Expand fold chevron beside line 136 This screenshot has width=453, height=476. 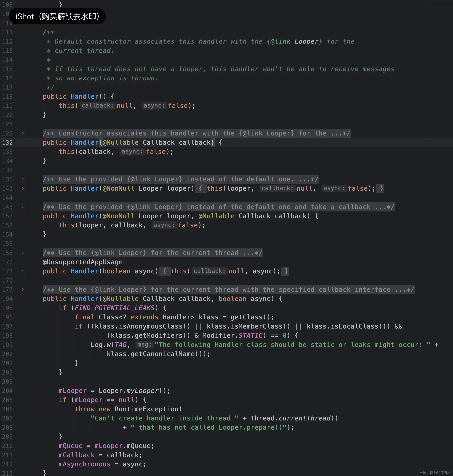pyautogui.click(x=22, y=179)
